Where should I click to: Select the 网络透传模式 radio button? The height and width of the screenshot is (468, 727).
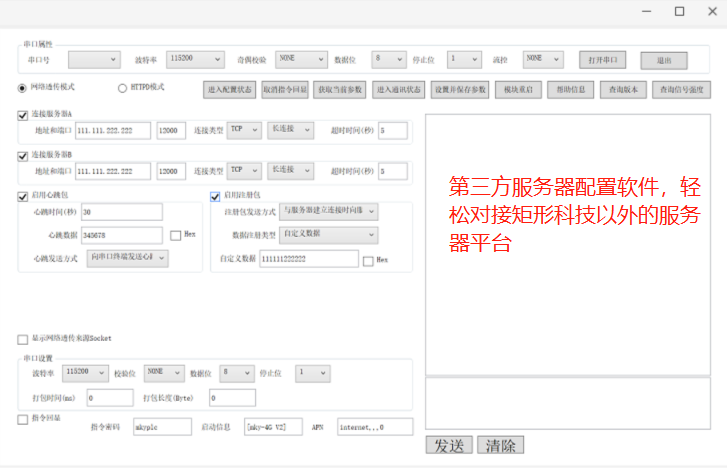tap(23, 88)
